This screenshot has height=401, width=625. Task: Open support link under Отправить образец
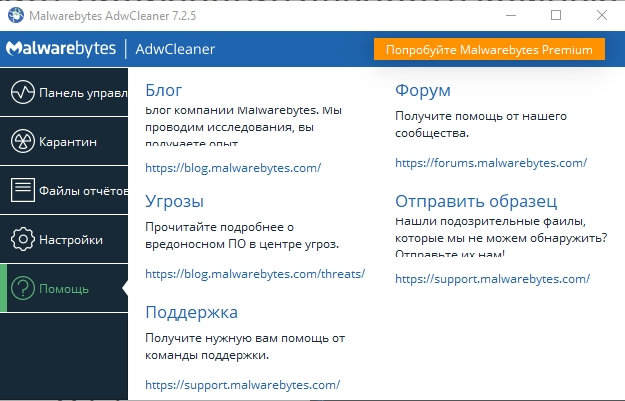[x=492, y=279]
